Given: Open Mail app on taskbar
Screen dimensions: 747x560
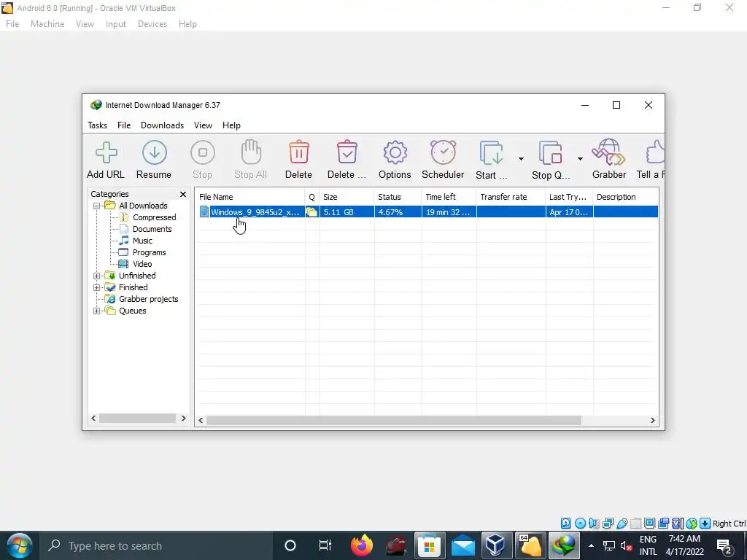Looking at the screenshot, I should [x=463, y=545].
